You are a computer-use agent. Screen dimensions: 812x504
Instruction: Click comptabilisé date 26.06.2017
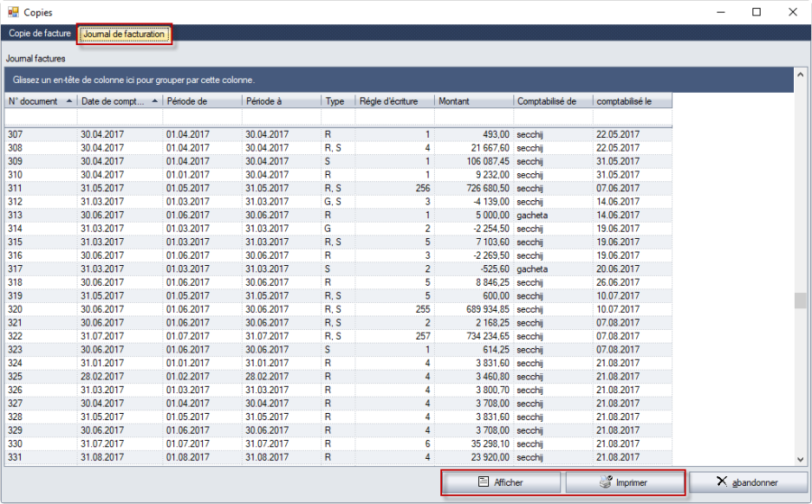pyautogui.click(x=618, y=282)
